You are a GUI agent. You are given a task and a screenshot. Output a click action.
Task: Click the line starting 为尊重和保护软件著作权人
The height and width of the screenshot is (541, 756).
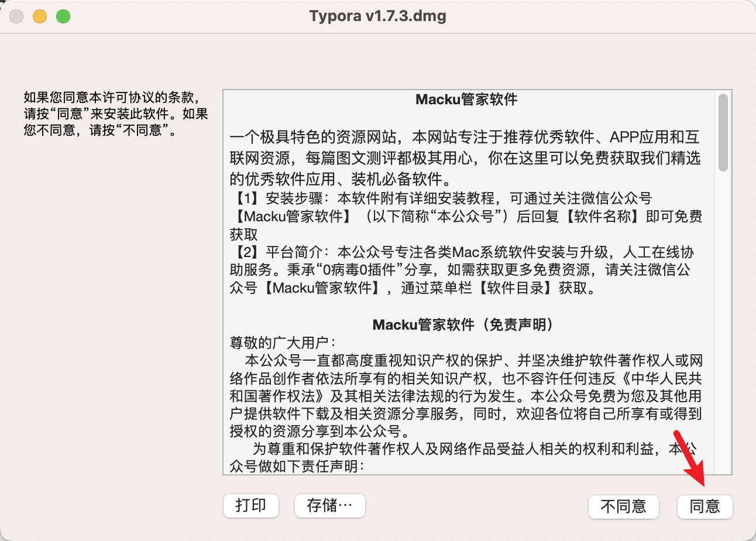pos(475,450)
